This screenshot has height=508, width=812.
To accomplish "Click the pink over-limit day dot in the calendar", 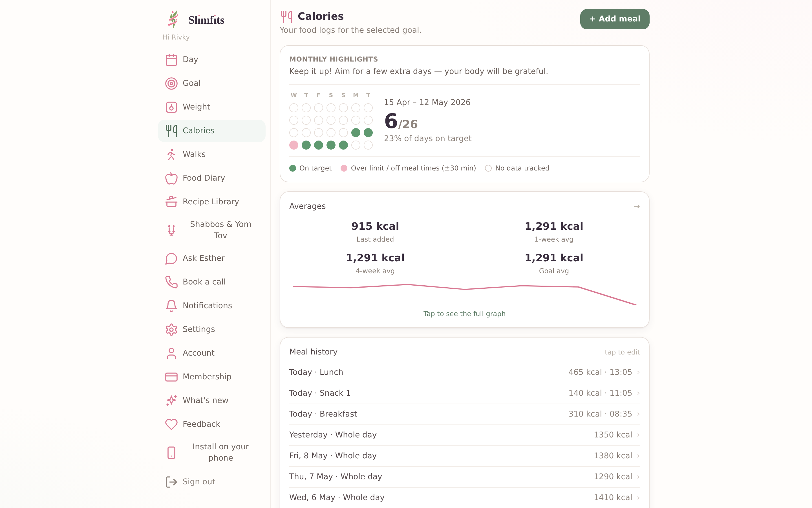I will coord(294,145).
